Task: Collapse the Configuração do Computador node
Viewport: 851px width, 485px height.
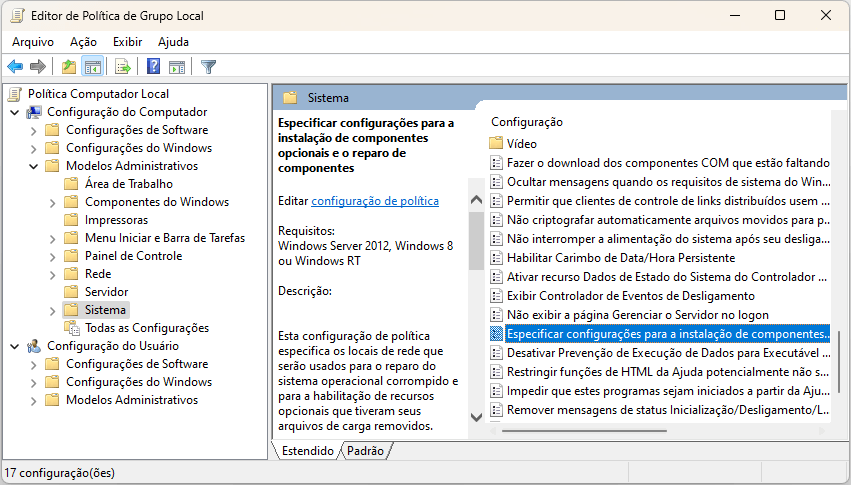Action: [15, 112]
